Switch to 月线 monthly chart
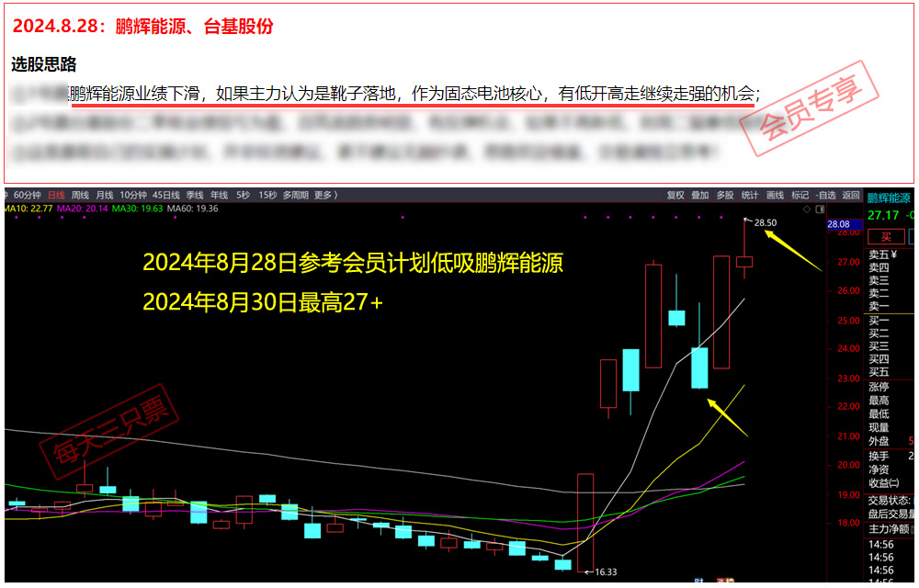Screen dimensions: 919x588 105,195
